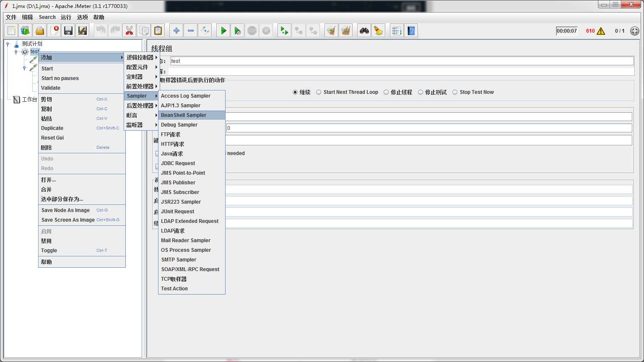
Task: Click the 0 / 1 thread count
Action: click(620, 31)
